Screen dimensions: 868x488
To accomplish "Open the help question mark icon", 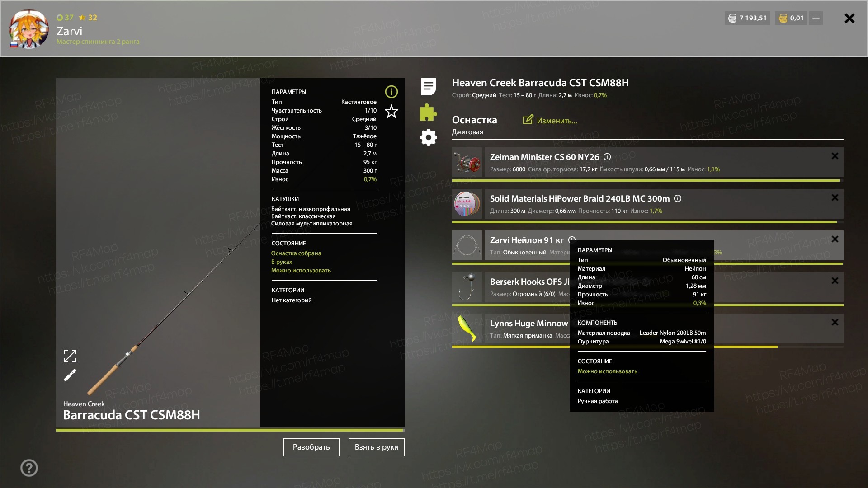I will click(x=29, y=468).
